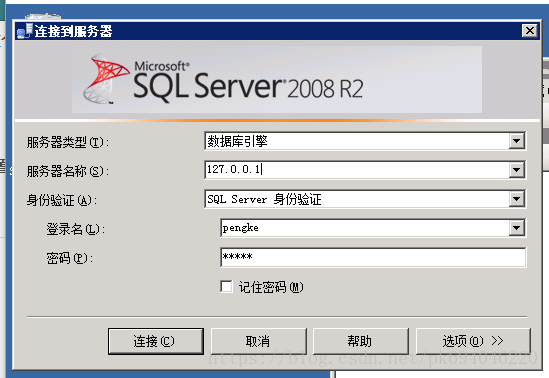Click the SQL Server 2008 R2 logo banner
This screenshot has width=549, height=378.
coord(277,79)
